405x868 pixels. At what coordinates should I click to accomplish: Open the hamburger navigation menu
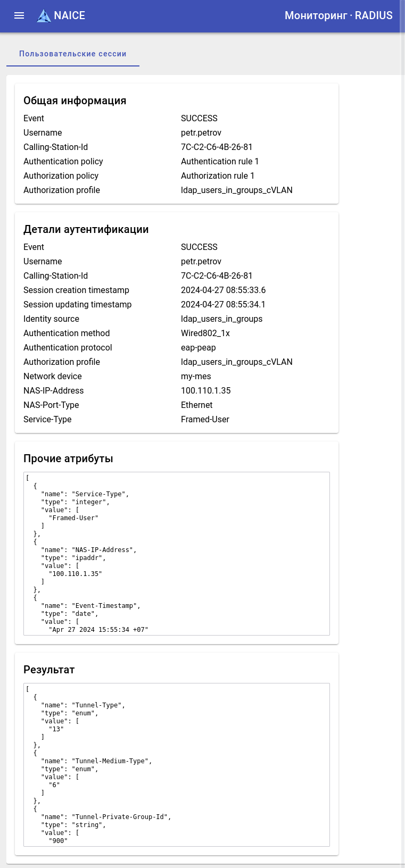coord(19,15)
